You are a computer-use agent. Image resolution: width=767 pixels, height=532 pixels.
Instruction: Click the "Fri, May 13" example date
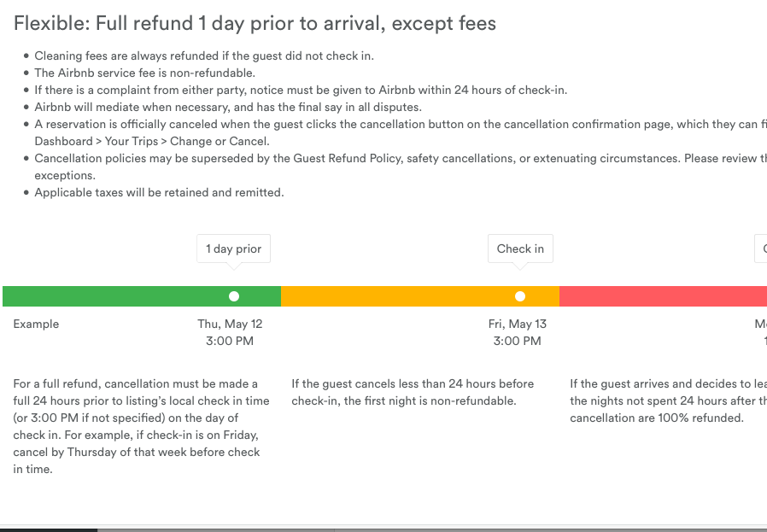pos(518,324)
